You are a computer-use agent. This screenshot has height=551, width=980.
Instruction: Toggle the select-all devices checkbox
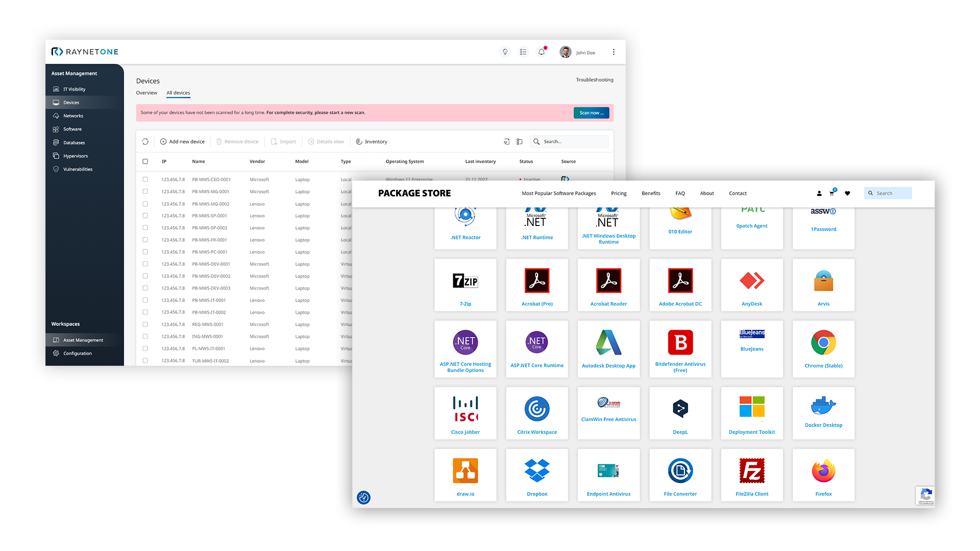(145, 162)
